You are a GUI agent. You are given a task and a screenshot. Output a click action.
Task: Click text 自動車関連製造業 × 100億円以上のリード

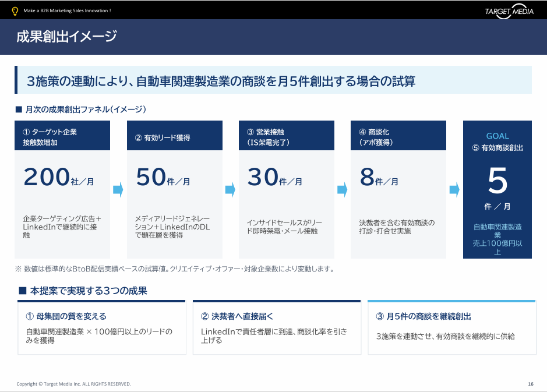click(99, 336)
